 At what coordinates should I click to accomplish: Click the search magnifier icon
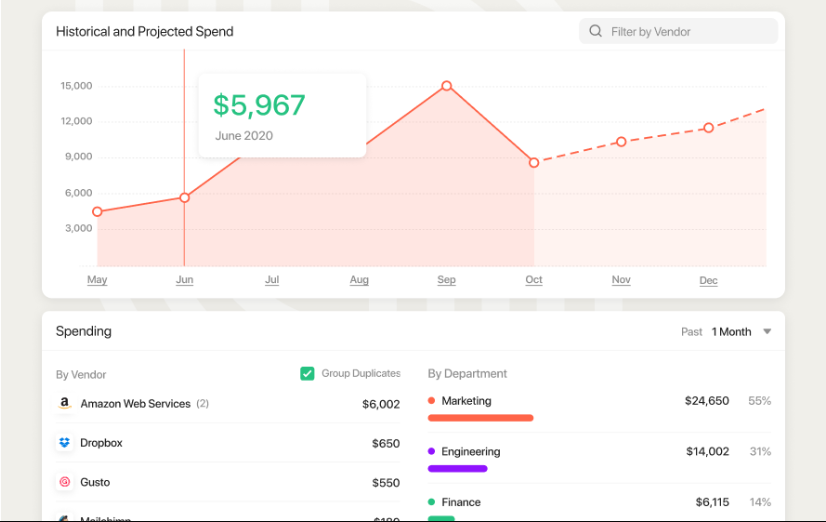(x=596, y=32)
